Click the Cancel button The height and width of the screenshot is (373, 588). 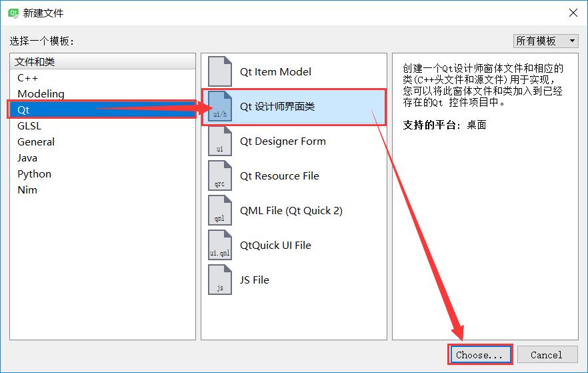pyautogui.click(x=547, y=355)
